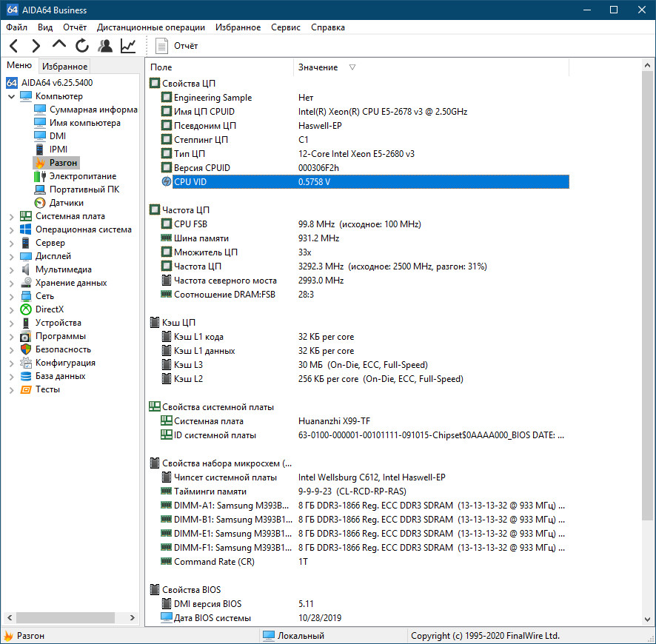Select Суммарная информация in the tree
Screen dimensions: 656x644
coord(93,110)
